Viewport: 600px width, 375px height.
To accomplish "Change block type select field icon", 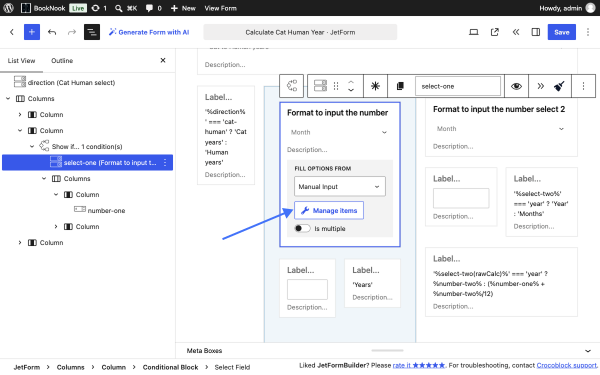I will pos(320,86).
